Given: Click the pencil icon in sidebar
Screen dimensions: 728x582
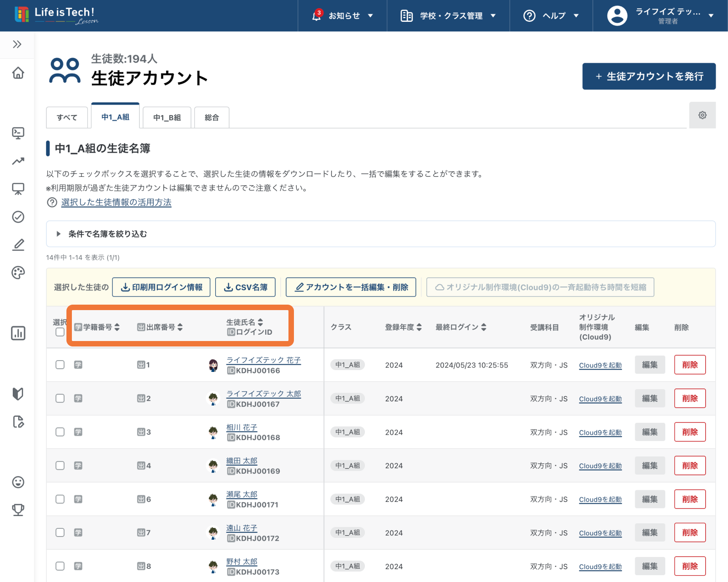Looking at the screenshot, I should pos(18,245).
